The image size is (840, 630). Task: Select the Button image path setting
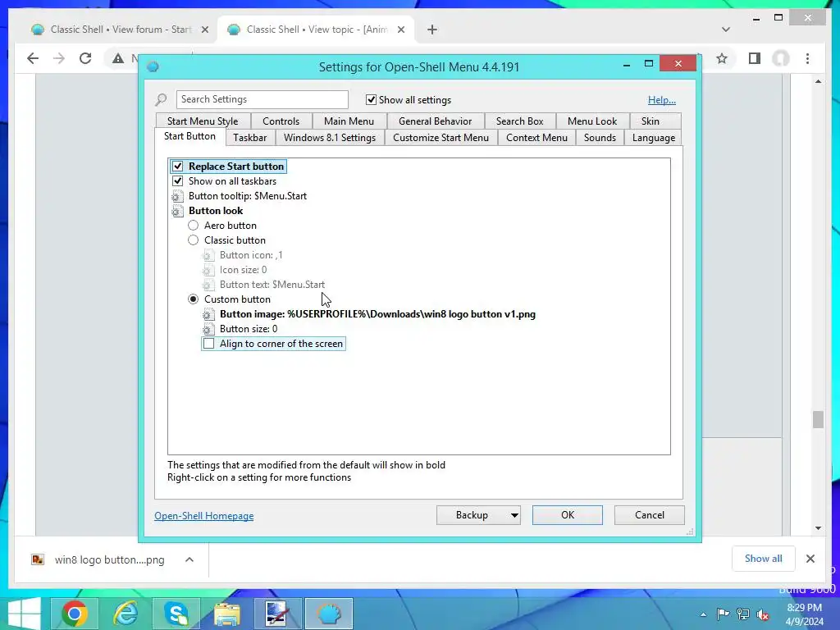point(377,314)
